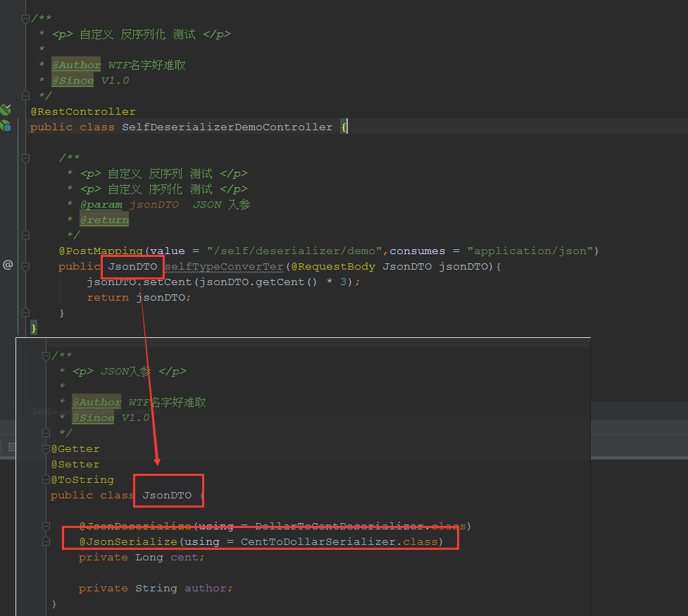Collapse annotations using the fold marker at @Getter
688x616 pixels.
(x=46, y=448)
